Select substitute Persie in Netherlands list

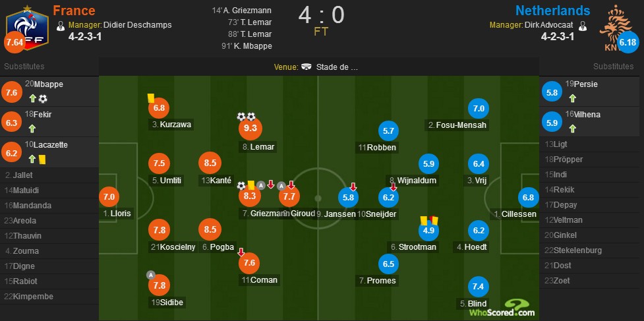(591, 92)
